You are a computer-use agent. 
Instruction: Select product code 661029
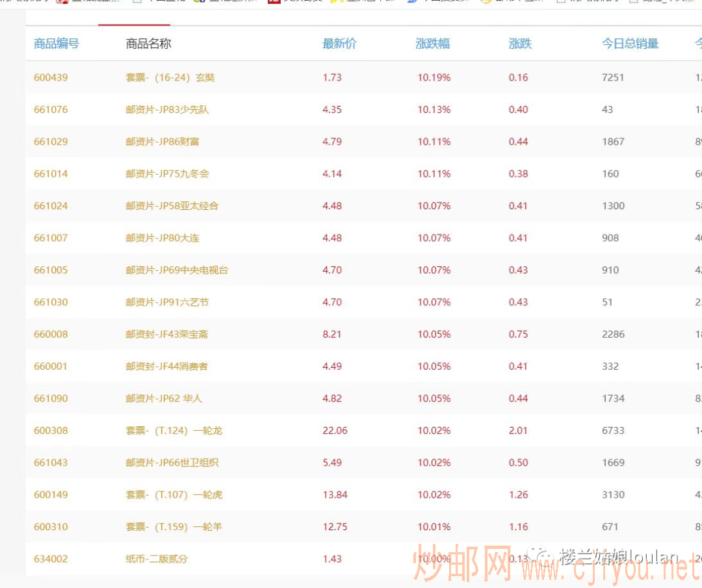(x=51, y=142)
